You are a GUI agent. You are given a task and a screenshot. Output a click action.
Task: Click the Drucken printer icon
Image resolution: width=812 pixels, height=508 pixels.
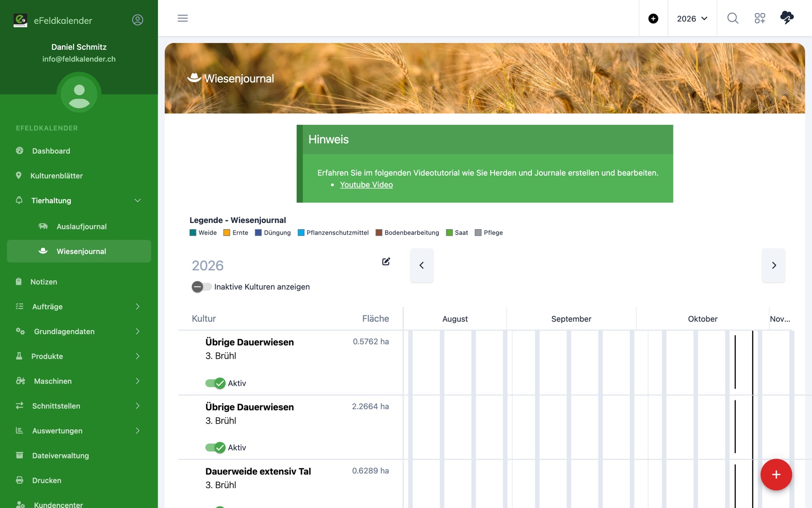pos(20,480)
